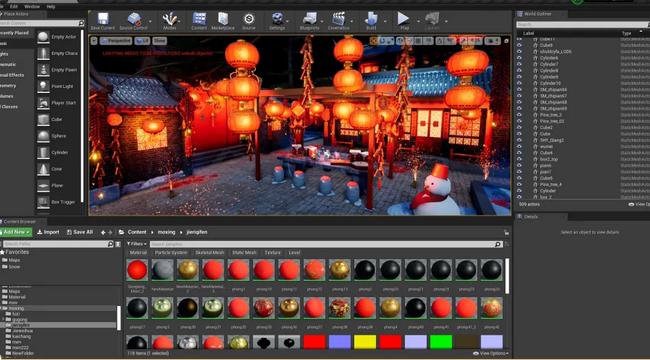Select the Empty Actor icon
The width and height of the screenshot is (650, 360).
click(x=43, y=37)
